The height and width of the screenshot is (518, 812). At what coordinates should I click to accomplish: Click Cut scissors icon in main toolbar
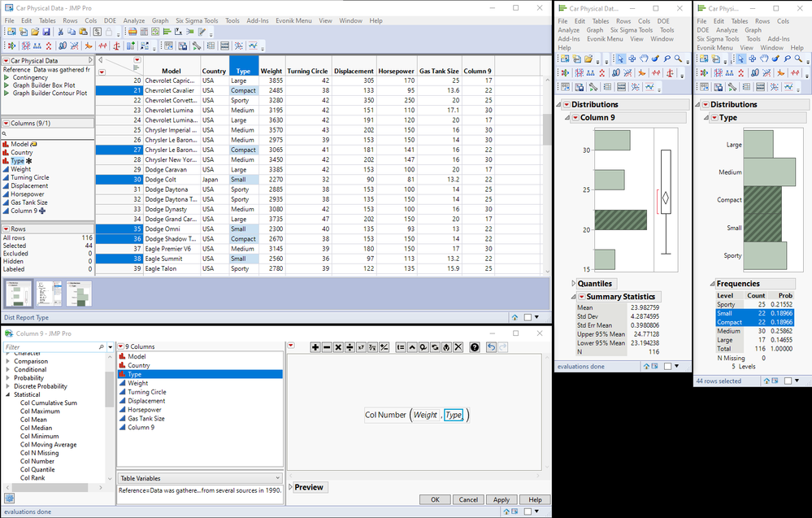(x=60, y=32)
